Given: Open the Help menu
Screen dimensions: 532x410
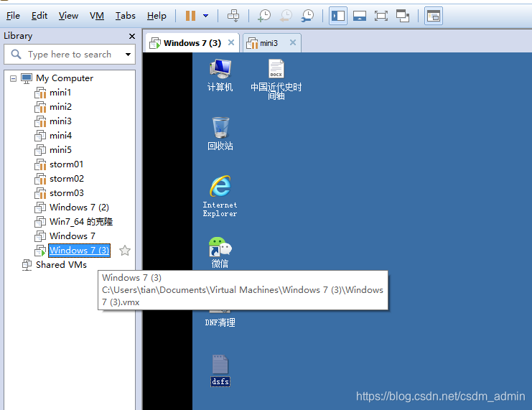Looking at the screenshot, I should click(x=157, y=16).
